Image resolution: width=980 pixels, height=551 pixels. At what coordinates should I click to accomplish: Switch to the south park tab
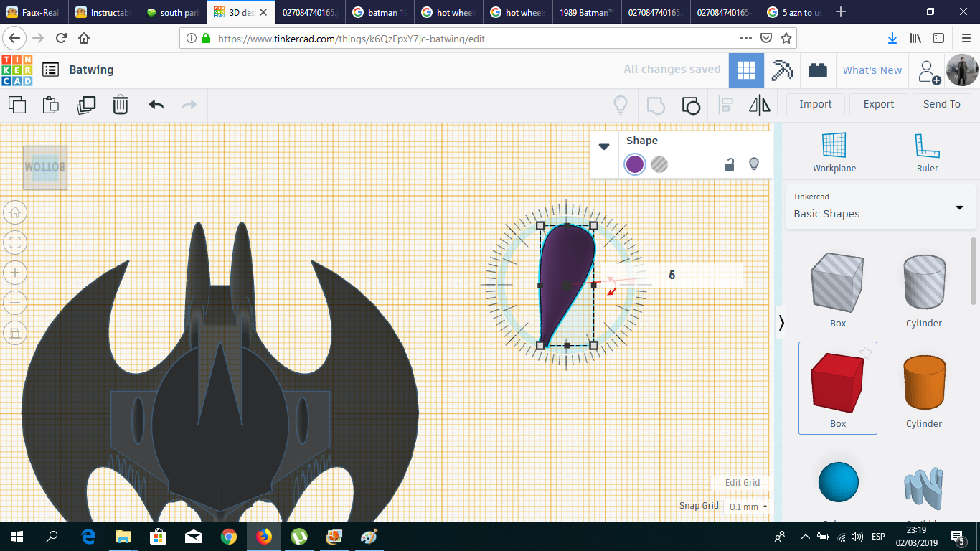tap(172, 12)
